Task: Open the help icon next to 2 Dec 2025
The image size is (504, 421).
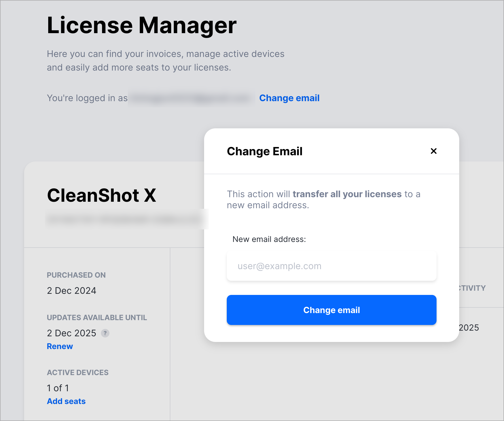Action: pyautogui.click(x=105, y=333)
